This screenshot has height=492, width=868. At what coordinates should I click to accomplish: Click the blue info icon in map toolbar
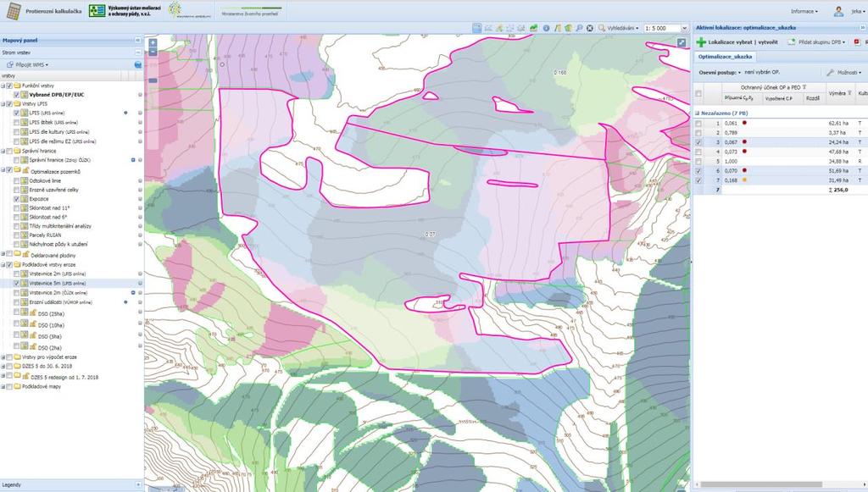point(546,28)
